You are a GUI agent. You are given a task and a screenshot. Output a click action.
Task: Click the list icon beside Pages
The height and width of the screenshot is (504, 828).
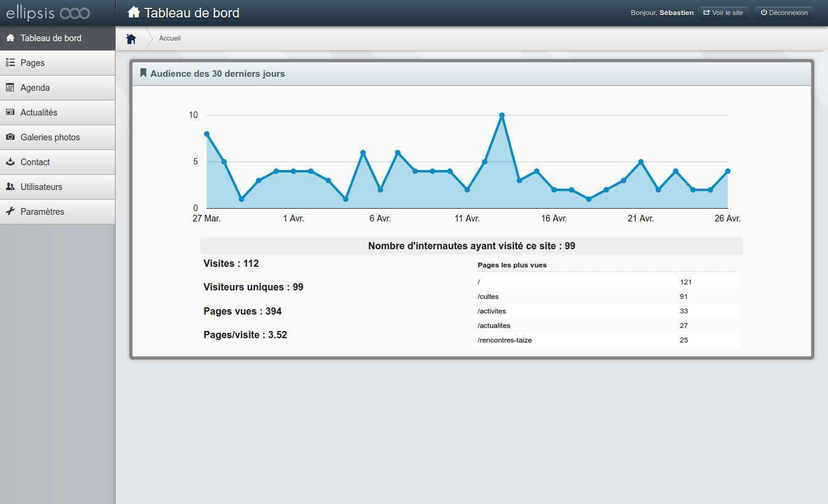(x=10, y=63)
